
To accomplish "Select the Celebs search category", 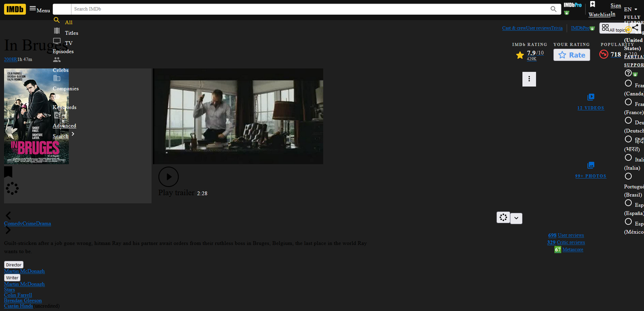I will 60,70.
